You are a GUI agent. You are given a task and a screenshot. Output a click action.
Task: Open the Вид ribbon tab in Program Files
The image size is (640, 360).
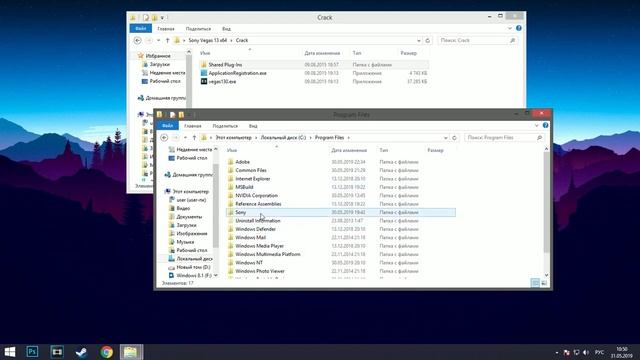pos(253,126)
